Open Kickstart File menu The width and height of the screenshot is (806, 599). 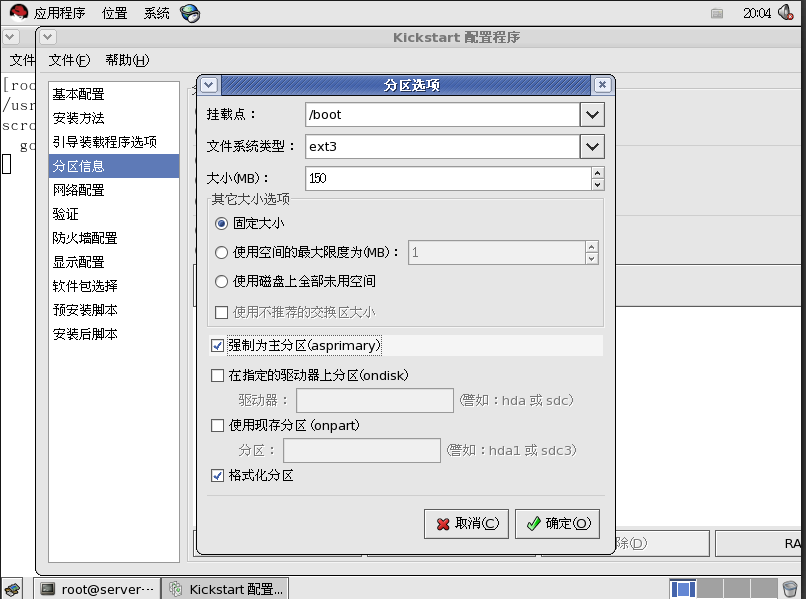69,60
